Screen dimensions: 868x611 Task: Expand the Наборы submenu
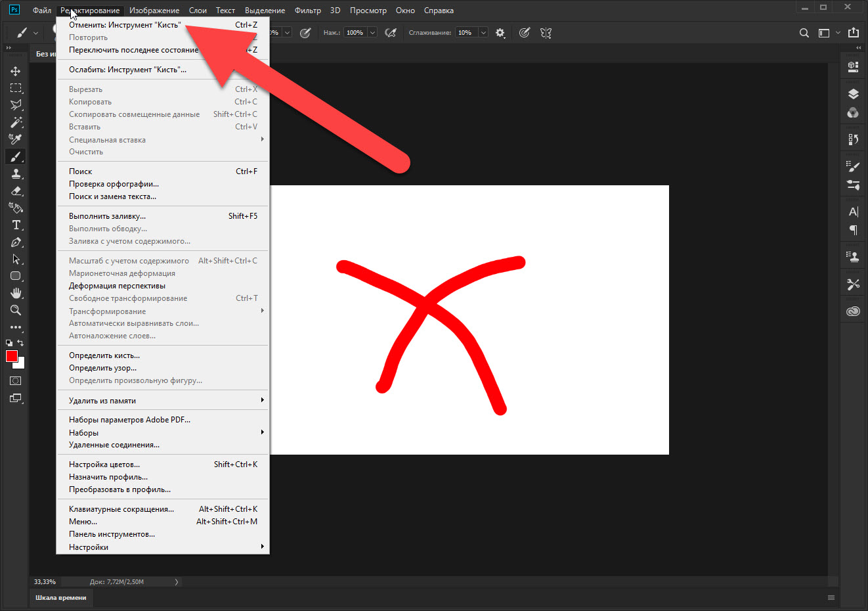[262, 432]
